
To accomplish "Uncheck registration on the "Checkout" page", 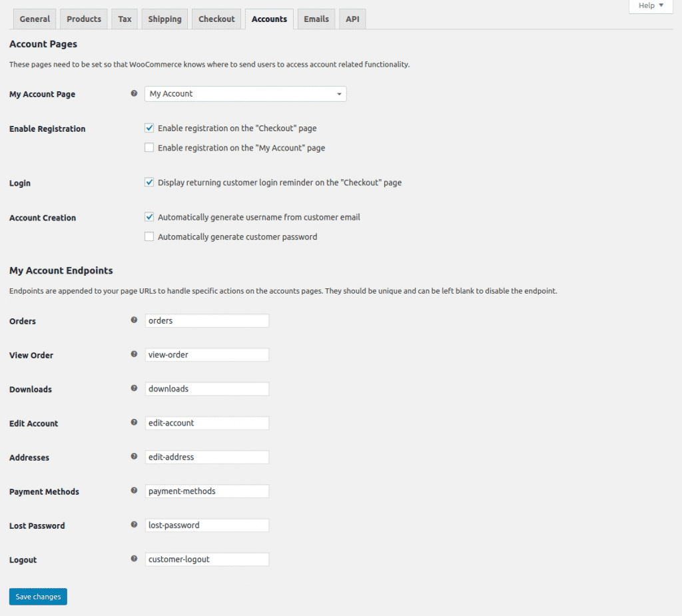I will pos(149,128).
